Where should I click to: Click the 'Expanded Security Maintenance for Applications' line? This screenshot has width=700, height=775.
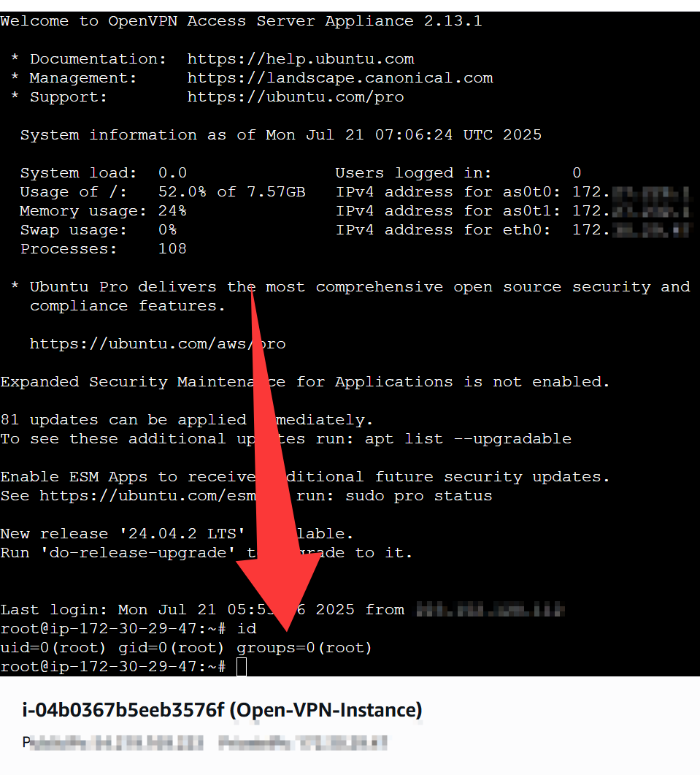point(305,382)
